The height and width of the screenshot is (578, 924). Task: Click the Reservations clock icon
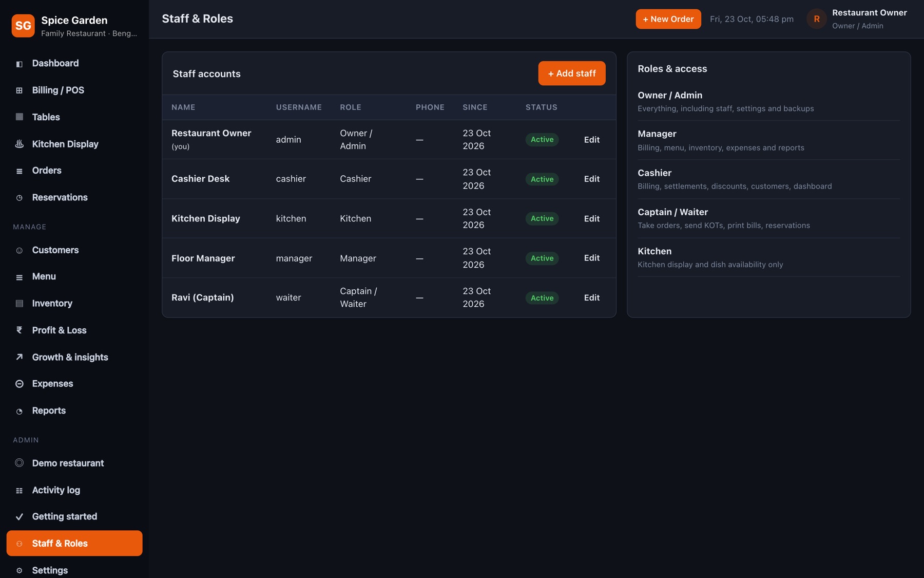[x=20, y=198]
